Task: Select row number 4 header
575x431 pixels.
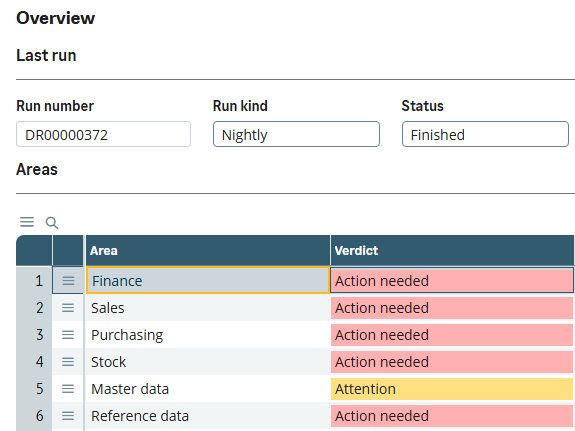Action: [x=34, y=362]
